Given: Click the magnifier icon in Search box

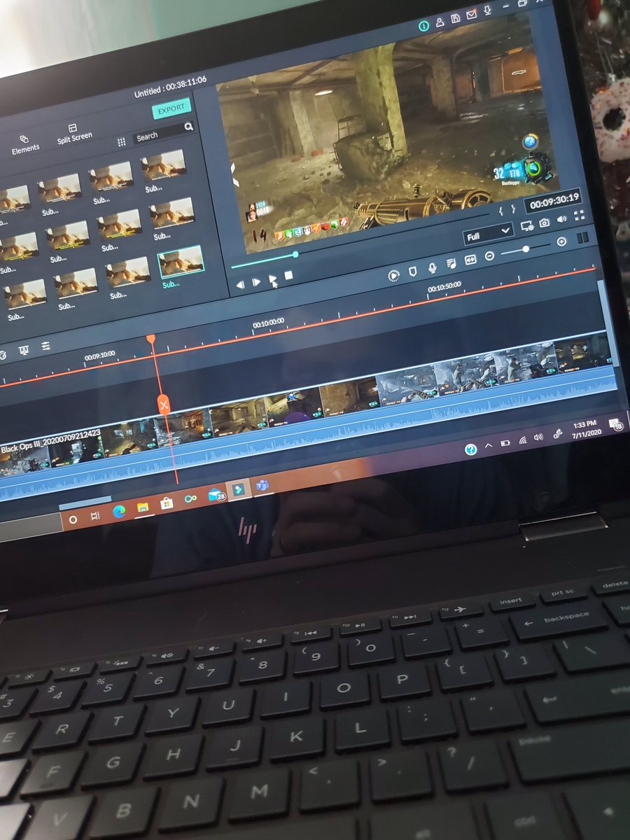Looking at the screenshot, I should [x=188, y=127].
